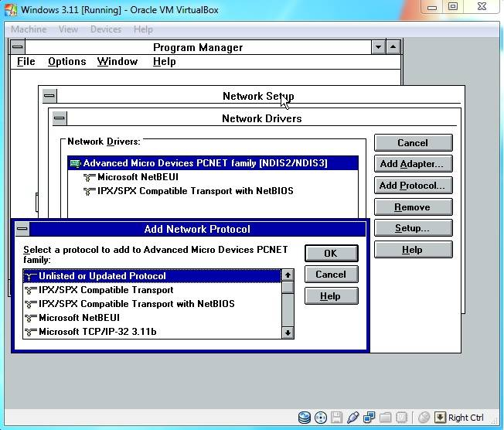
Task: Select Microsoft TCP/IP-32 3.11b protocol
Action: [x=97, y=332]
